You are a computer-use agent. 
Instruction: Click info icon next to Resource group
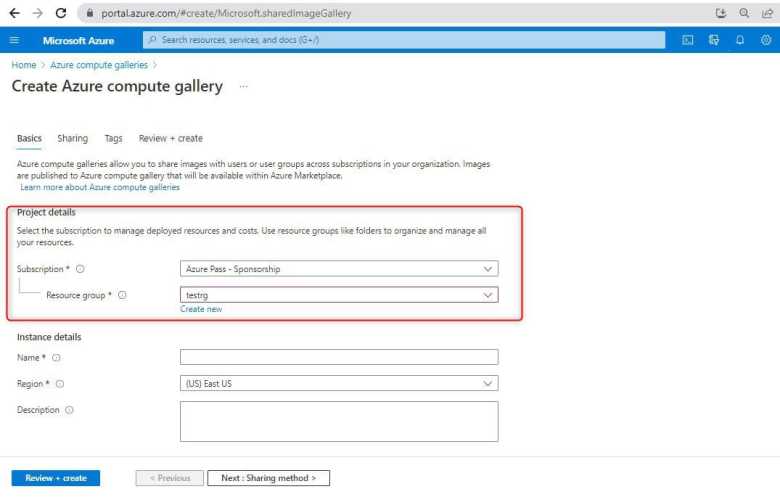(x=122, y=295)
